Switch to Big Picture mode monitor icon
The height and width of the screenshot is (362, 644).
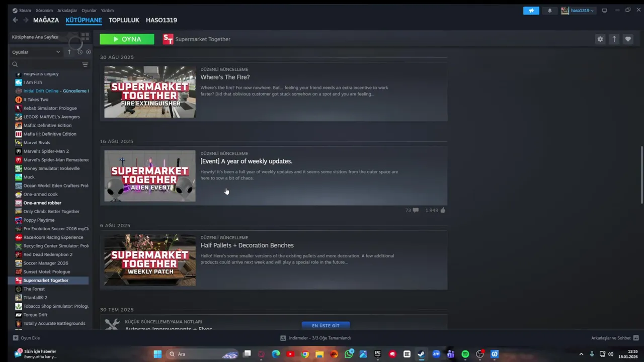(x=604, y=11)
